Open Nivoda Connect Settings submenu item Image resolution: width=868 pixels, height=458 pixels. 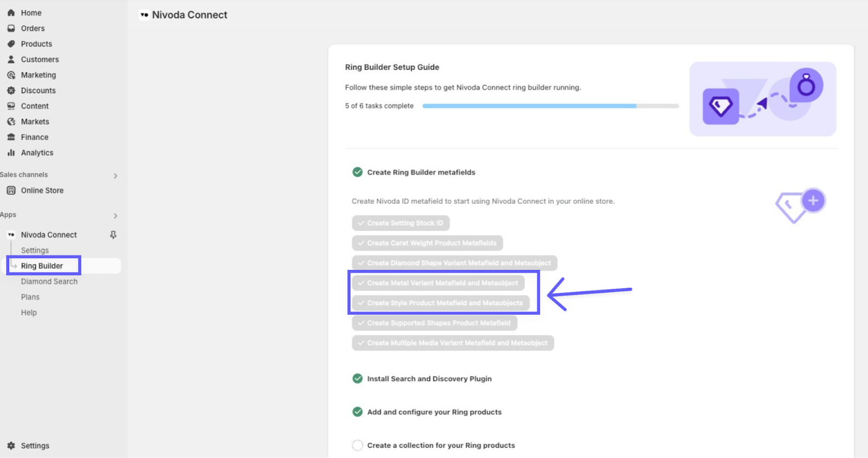[35, 250]
